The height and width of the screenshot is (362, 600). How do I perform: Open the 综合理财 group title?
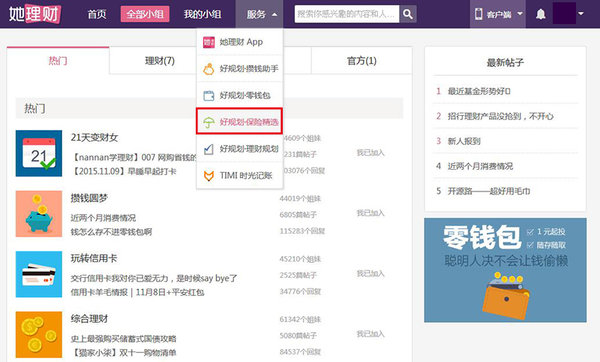[x=89, y=319]
